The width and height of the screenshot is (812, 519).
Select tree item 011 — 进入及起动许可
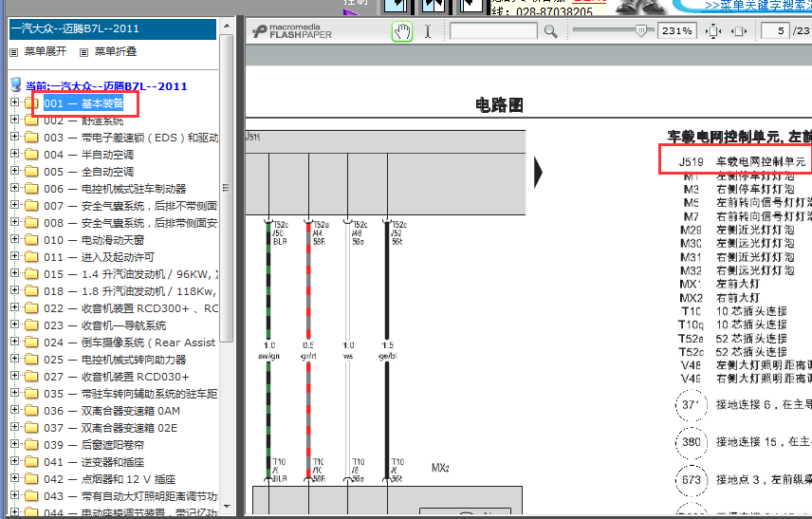tap(99, 257)
